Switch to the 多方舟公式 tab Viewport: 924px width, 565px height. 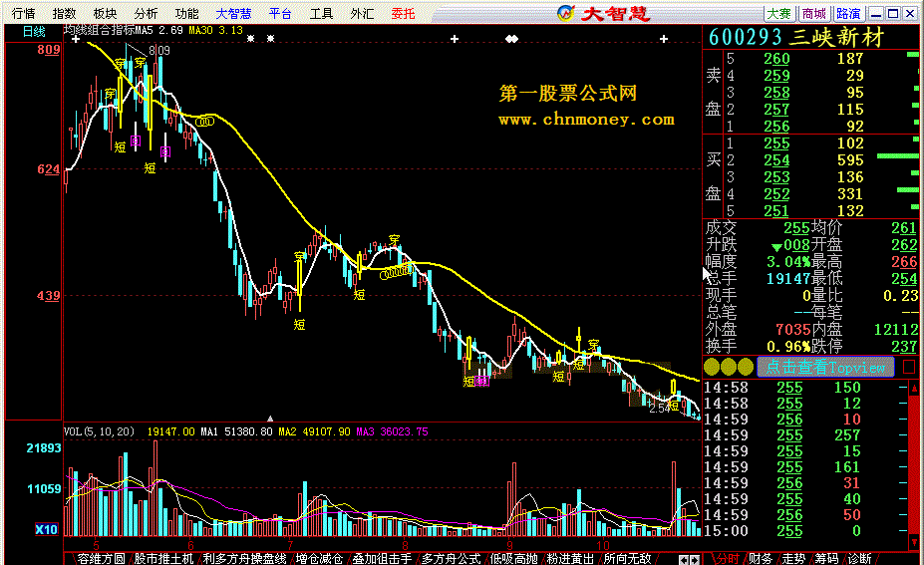coord(451,558)
